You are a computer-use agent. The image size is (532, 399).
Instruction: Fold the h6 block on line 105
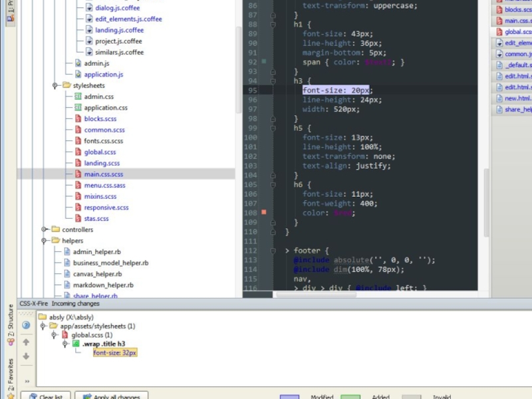[273, 184]
